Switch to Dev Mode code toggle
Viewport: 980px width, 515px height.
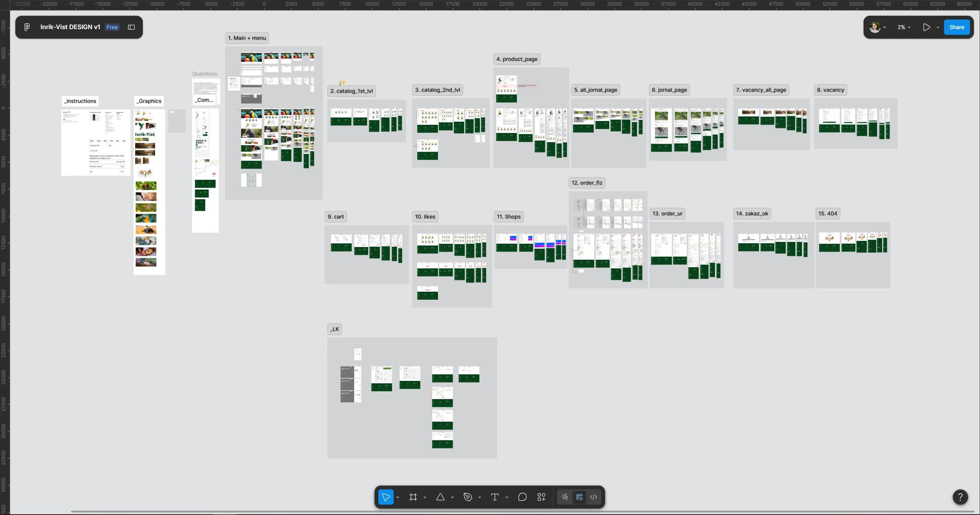[594, 497]
